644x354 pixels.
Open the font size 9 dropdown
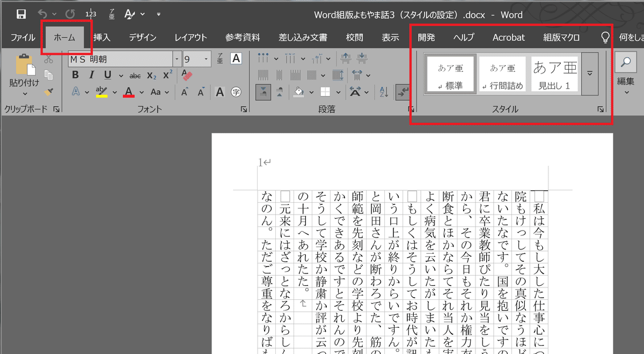pos(207,59)
